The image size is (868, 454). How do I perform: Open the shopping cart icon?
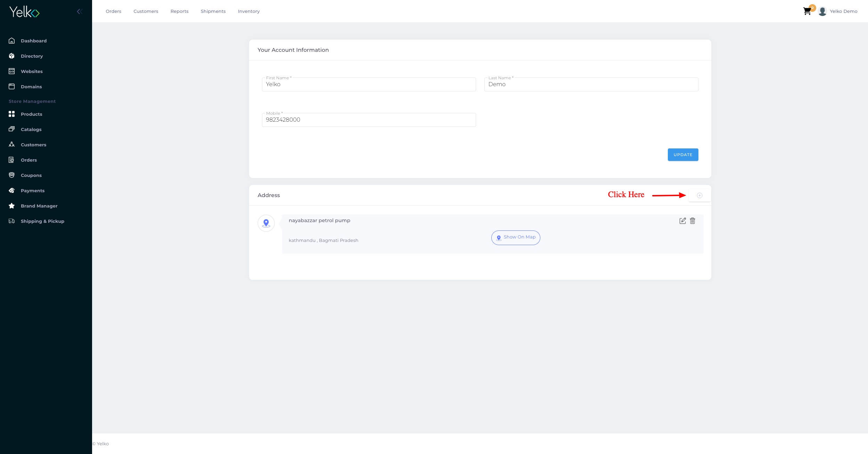807,11
